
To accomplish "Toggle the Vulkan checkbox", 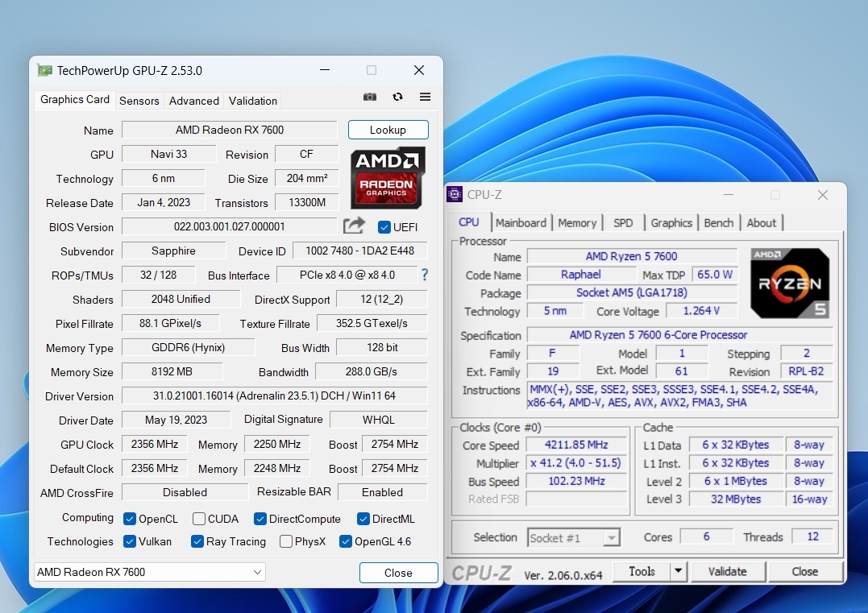I will pos(130,541).
